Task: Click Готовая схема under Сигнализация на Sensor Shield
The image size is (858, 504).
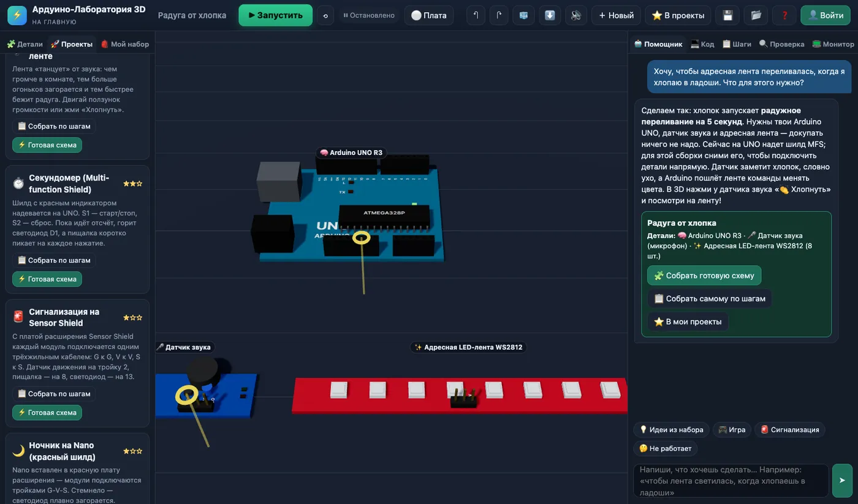Action: 47,413
